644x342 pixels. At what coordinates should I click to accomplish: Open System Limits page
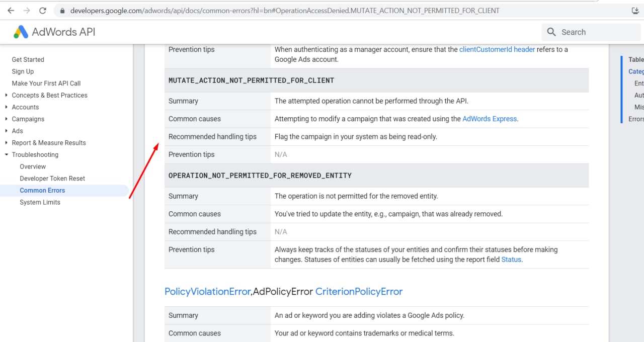(x=40, y=202)
